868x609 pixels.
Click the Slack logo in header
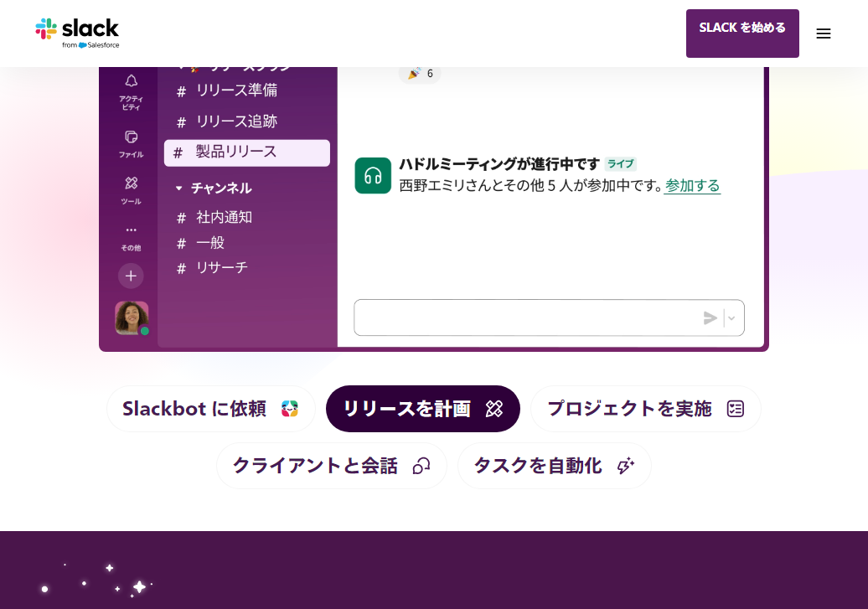point(77,34)
